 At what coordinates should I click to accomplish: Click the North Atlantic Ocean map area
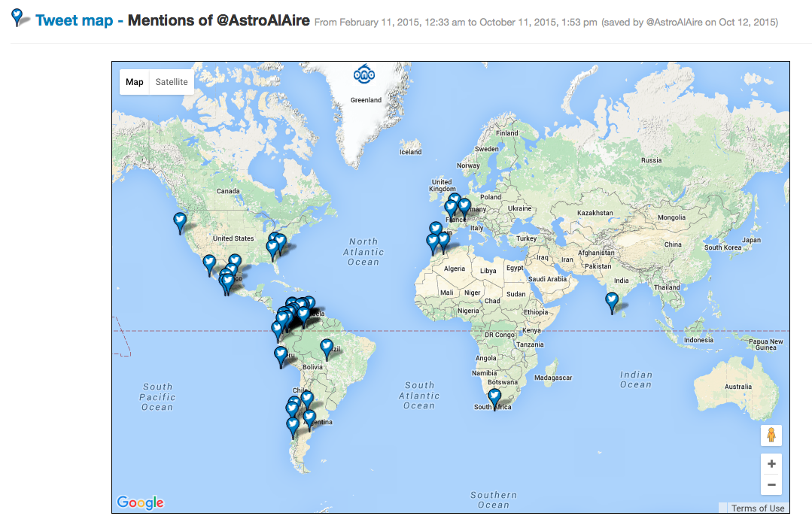pyautogui.click(x=364, y=252)
